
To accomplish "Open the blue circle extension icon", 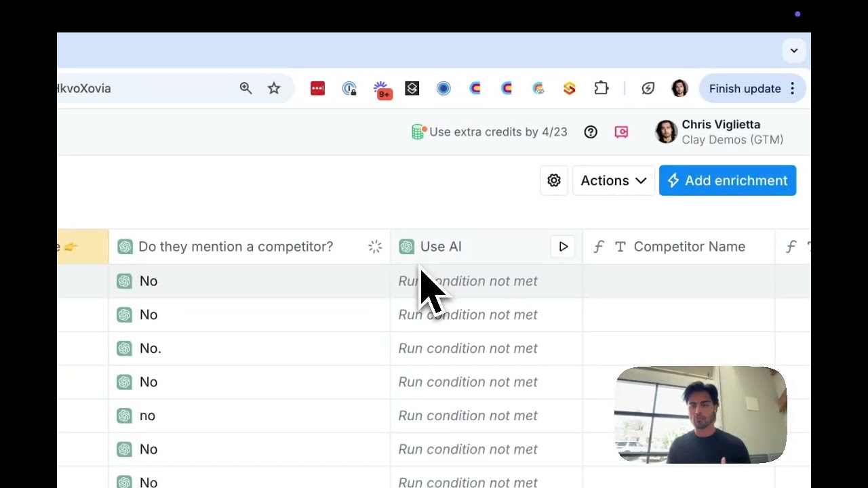I will pyautogui.click(x=443, y=88).
